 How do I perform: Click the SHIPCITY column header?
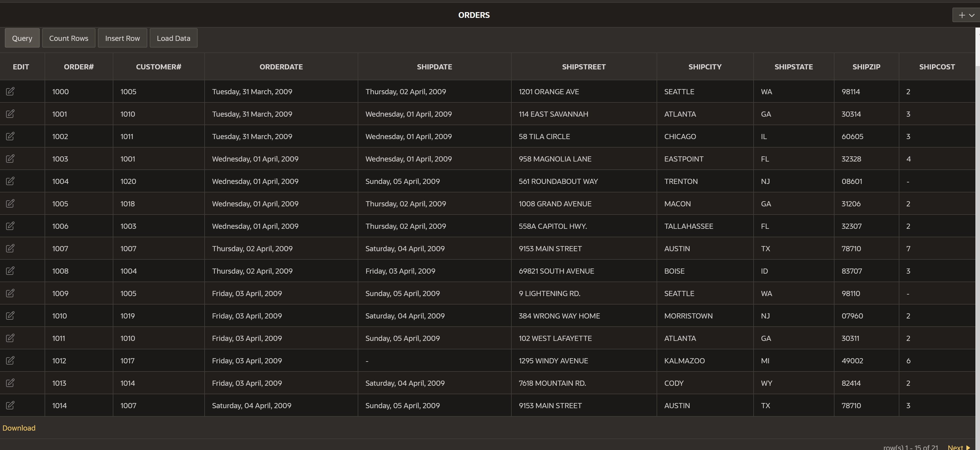coord(704,67)
